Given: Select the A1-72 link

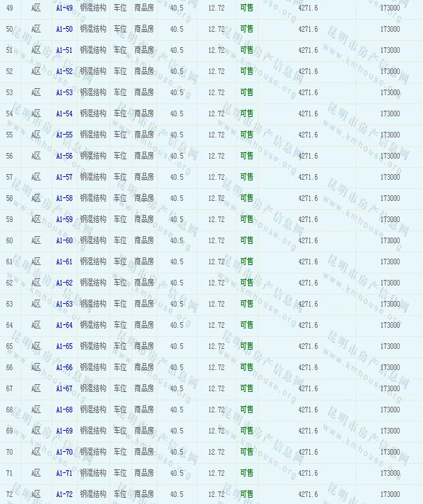Looking at the screenshot, I should [64, 494].
